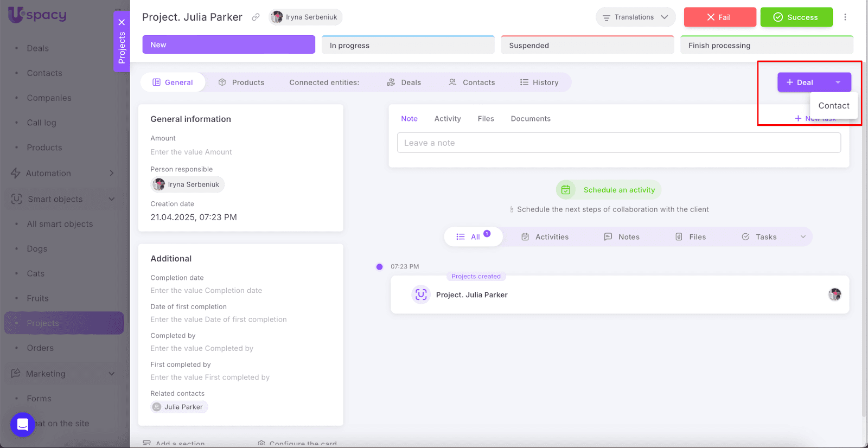The width and height of the screenshot is (868, 448).
Task: Click the Leave a note field
Action: pos(618,143)
